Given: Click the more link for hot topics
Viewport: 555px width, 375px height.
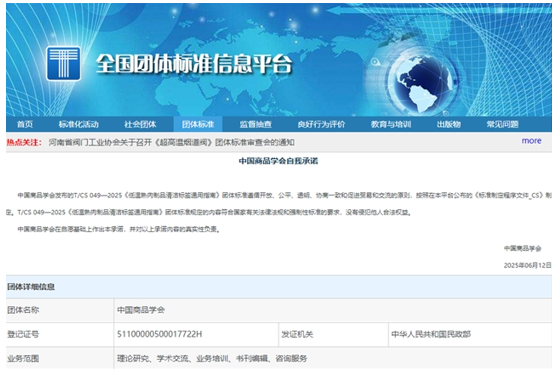Looking at the screenshot, I should [531, 141].
